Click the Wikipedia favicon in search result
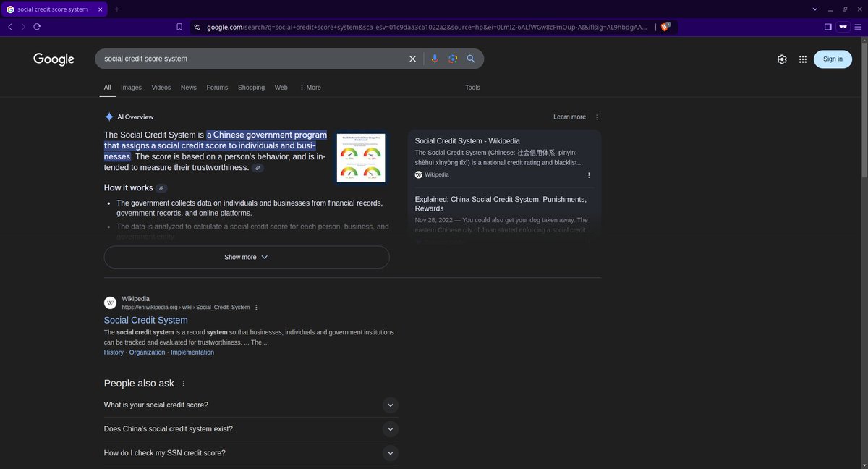 111,303
